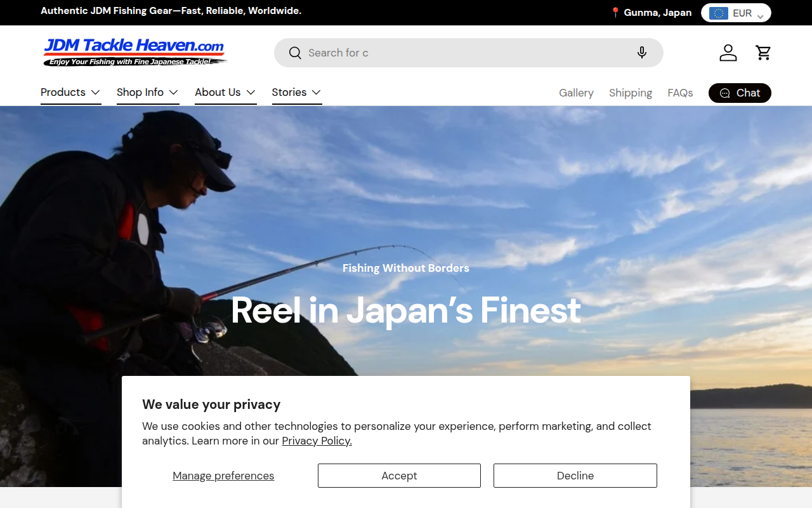The width and height of the screenshot is (812, 508).
Task: Open the Gallery page link
Action: point(576,93)
